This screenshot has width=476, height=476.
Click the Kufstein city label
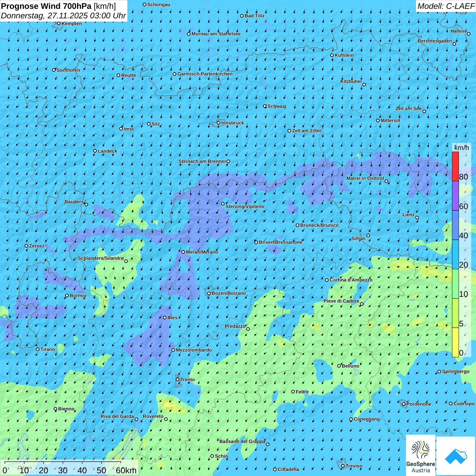click(344, 55)
